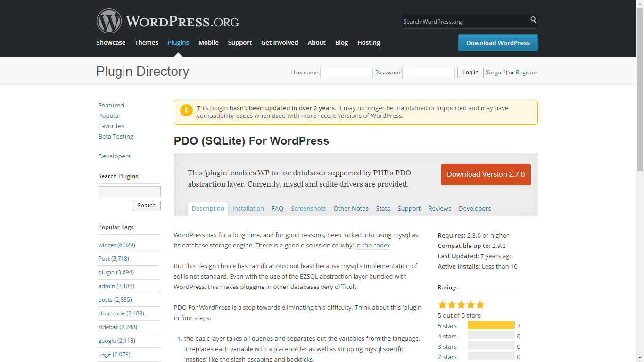Open the 'in the codex' link
This screenshot has width=644, height=362.
(x=373, y=246)
